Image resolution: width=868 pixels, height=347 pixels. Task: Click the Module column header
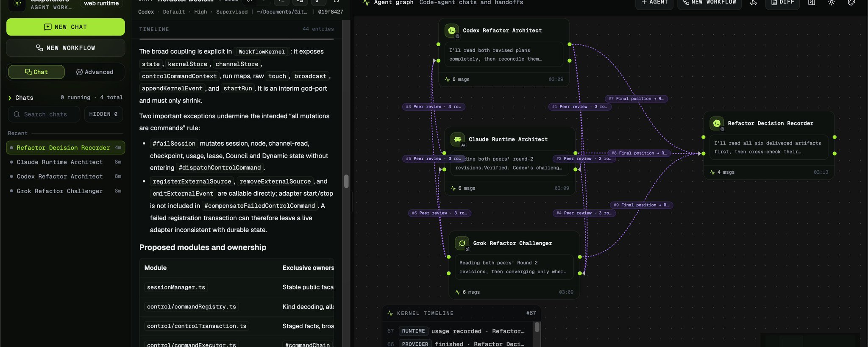(156, 268)
